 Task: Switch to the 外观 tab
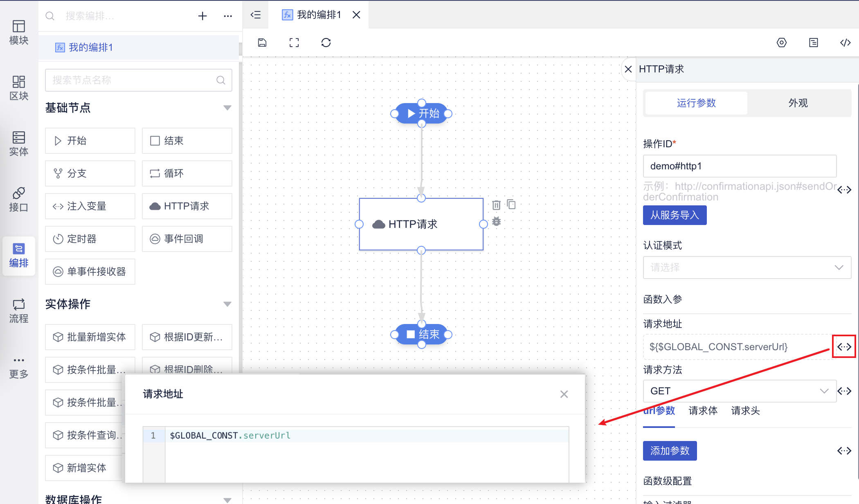[x=798, y=103]
